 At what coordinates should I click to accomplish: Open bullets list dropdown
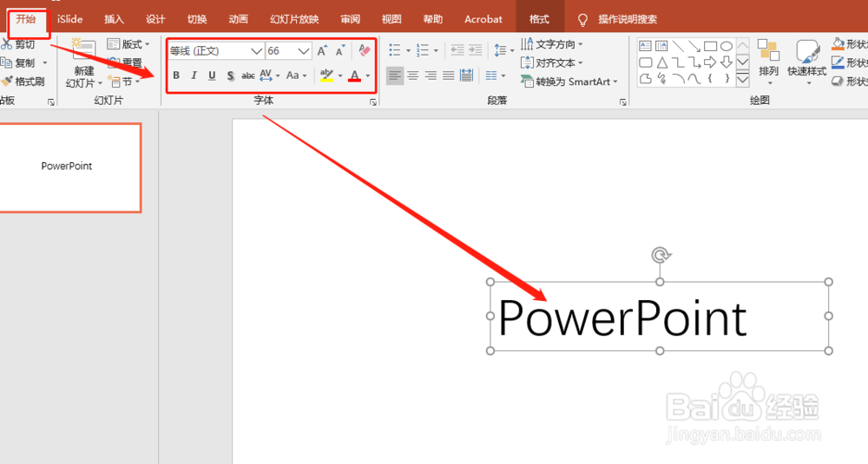[x=408, y=51]
